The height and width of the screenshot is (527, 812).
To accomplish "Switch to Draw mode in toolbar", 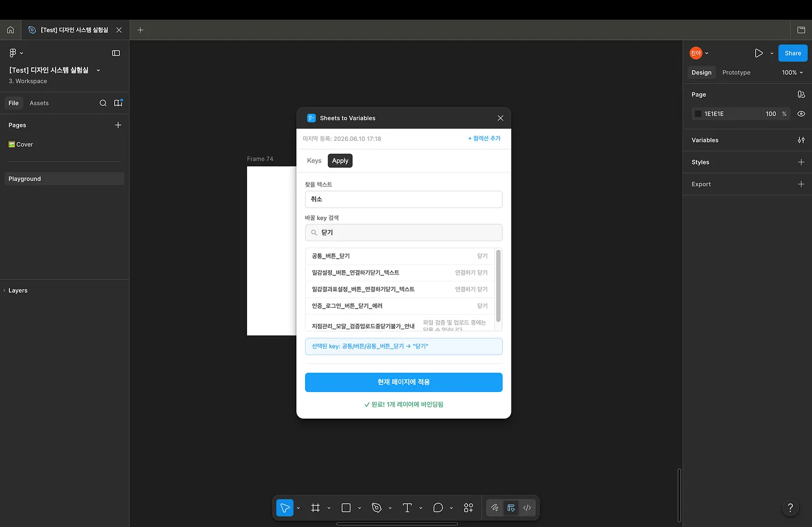I will coord(495,508).
